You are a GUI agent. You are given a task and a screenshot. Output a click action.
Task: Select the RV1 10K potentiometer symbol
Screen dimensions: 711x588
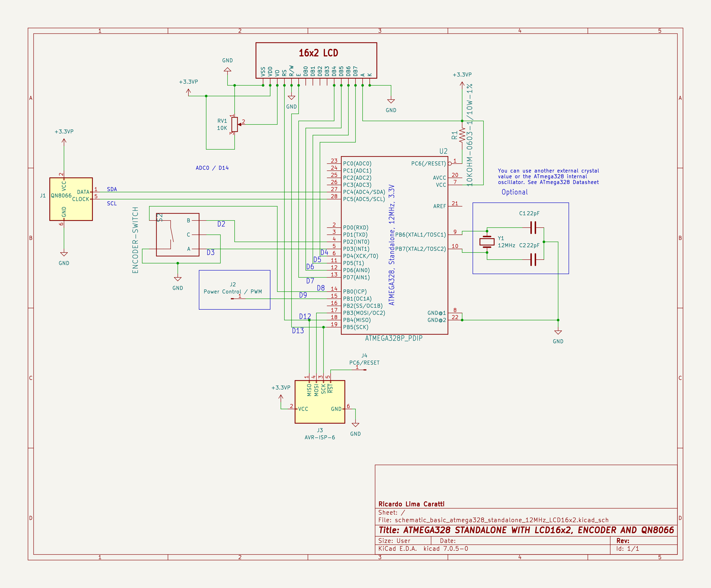[235, 125]
